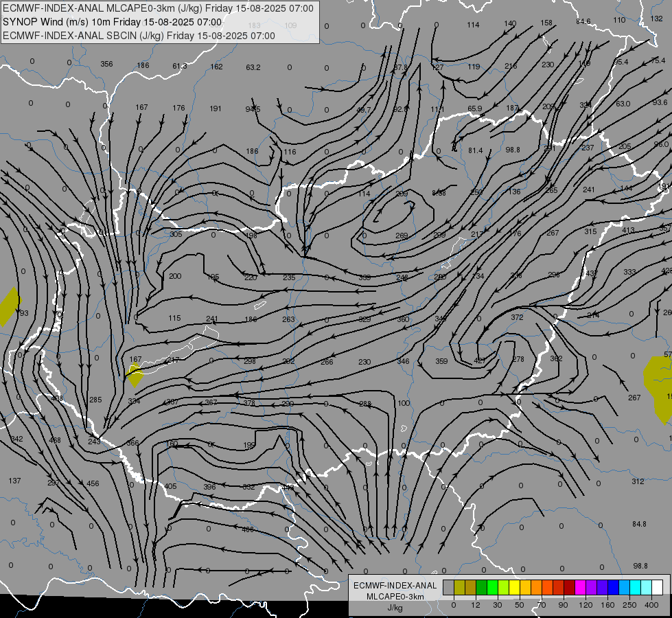Click the map value 81.4
672x618 pixels.
coord(476,150)
